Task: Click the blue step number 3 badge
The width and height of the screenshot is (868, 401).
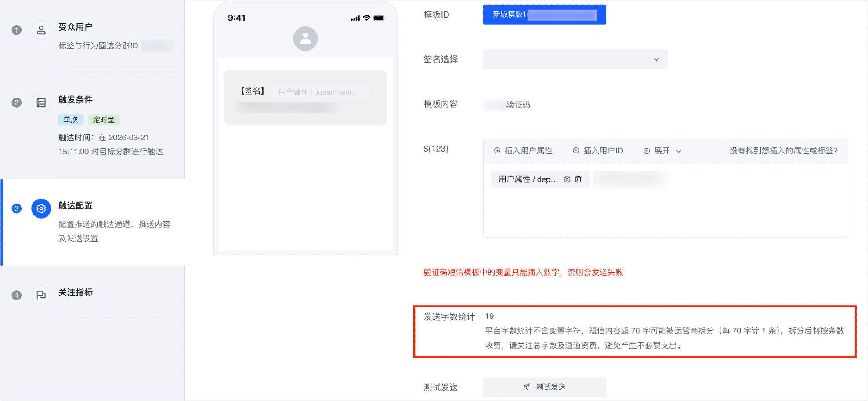Action: pyautogui.click(x=17, y=208)
